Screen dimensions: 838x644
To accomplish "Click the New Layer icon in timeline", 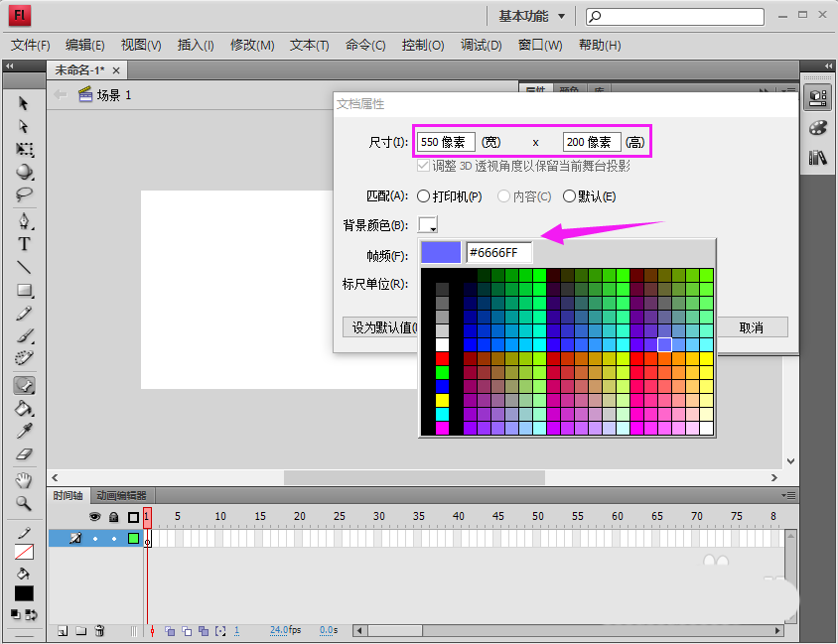I will (63, 631).
